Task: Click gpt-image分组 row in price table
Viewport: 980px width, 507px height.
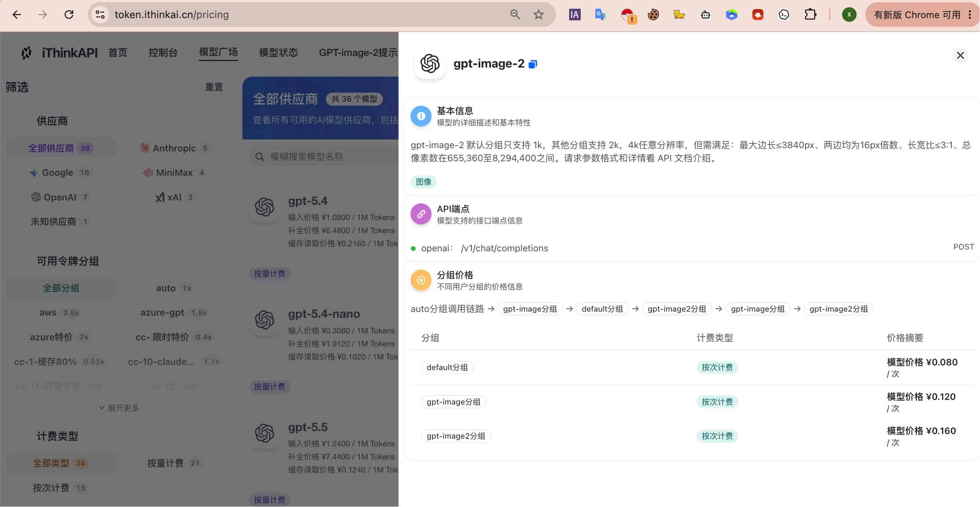Action: [693, 402]
